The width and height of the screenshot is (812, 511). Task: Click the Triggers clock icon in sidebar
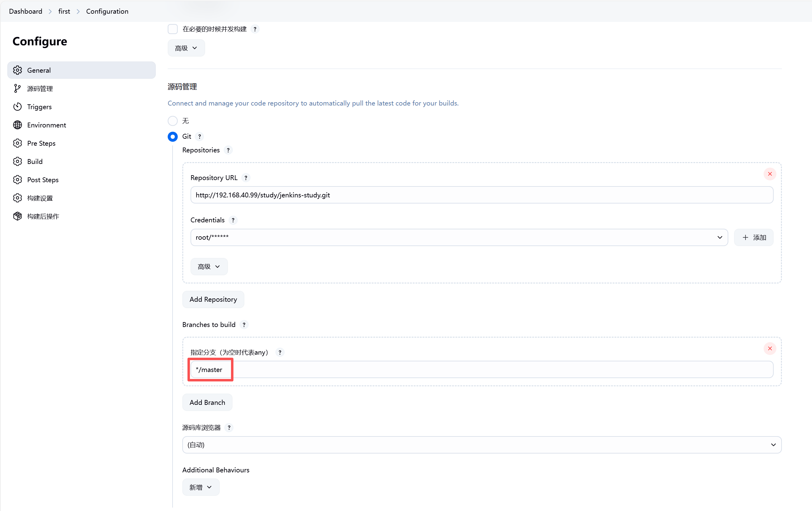[18, 107]
